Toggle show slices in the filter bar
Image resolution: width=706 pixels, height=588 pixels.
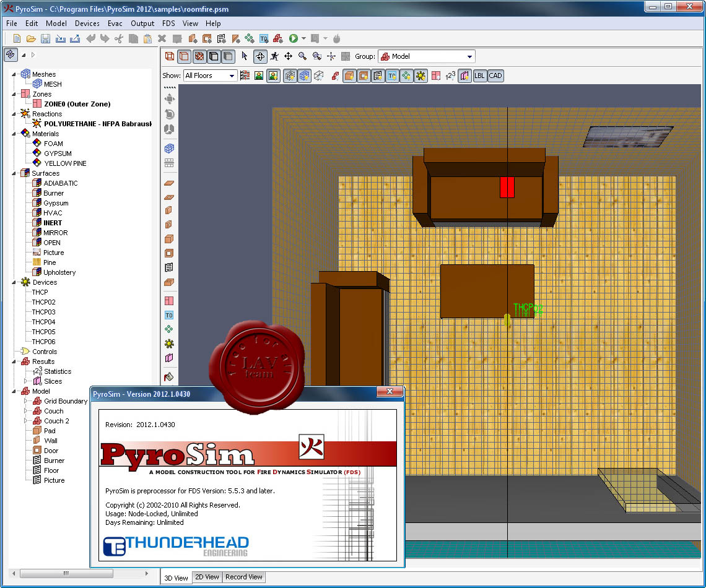[464, 76]
